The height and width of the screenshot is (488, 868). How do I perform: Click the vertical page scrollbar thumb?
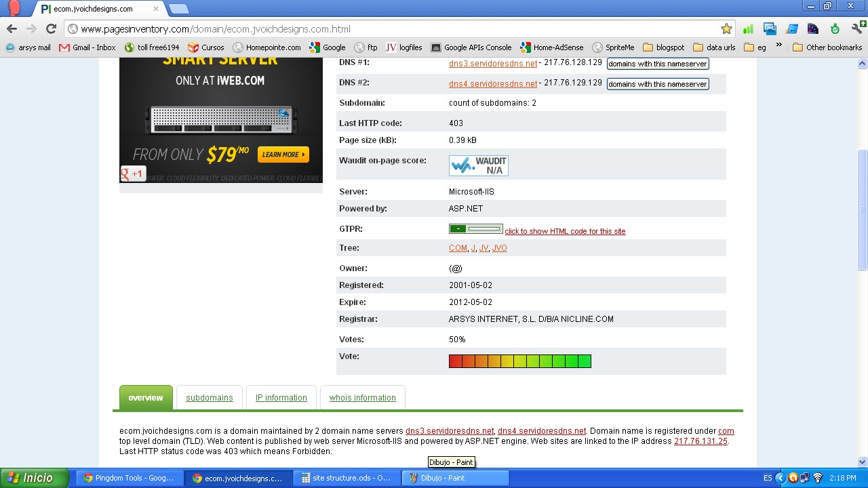click(863, 210)
